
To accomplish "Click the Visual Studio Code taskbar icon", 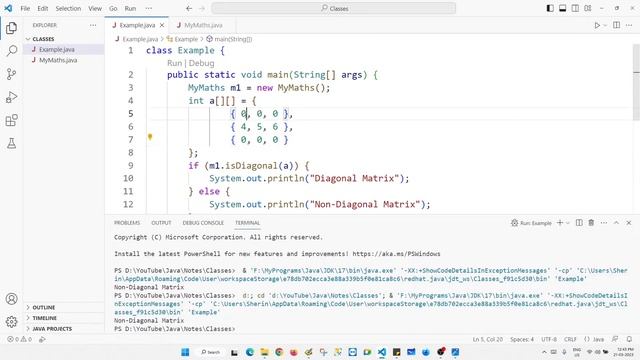I will pos(382,352).
